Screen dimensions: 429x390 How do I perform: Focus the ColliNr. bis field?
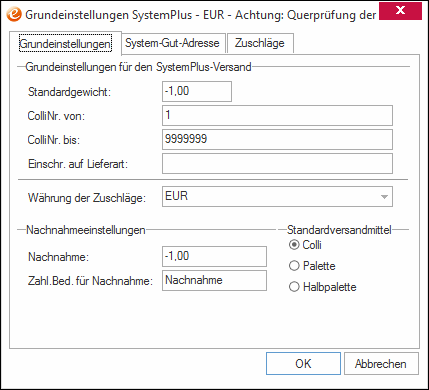[x=277, y=139]
